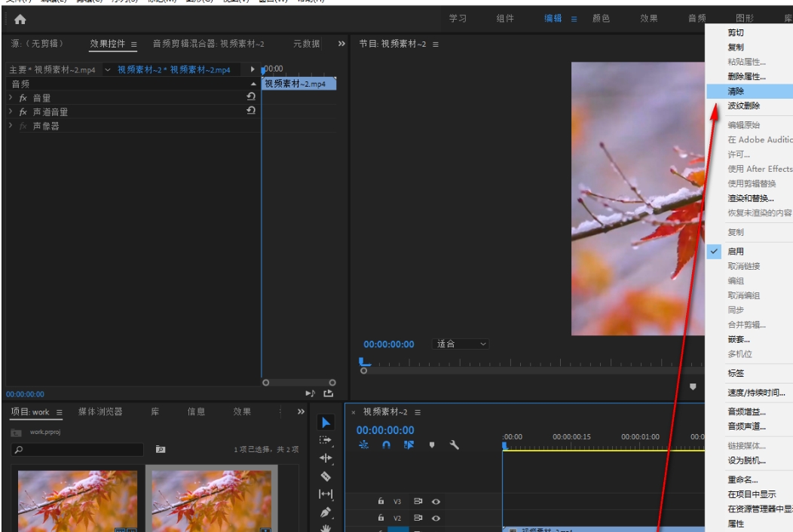Switch to 媒体浏览器 tab
This screenshot has width=793, height=532.
(100, 411)
